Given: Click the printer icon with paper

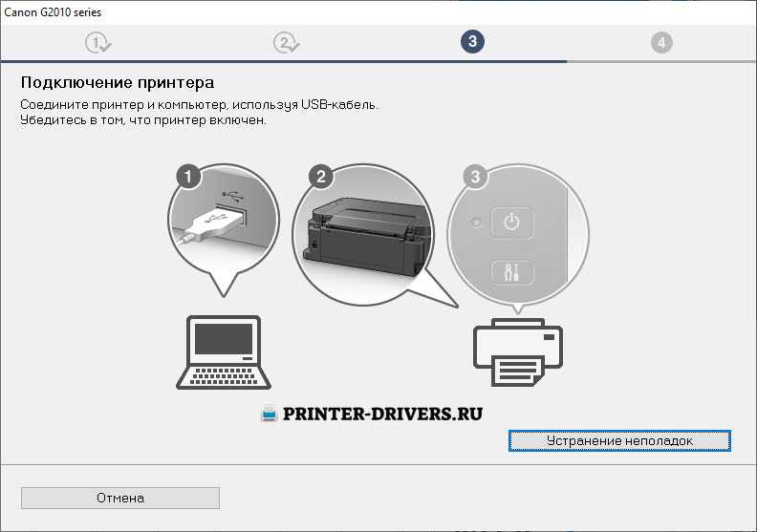Looking at the screenshot, I should pos(518,352).
